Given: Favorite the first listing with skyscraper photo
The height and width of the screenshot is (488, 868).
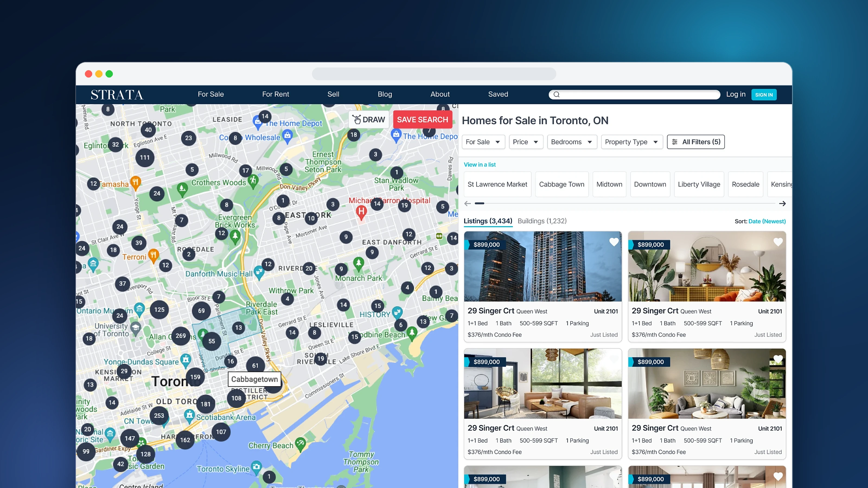Looking at the screenshot, I should point(614,242).
